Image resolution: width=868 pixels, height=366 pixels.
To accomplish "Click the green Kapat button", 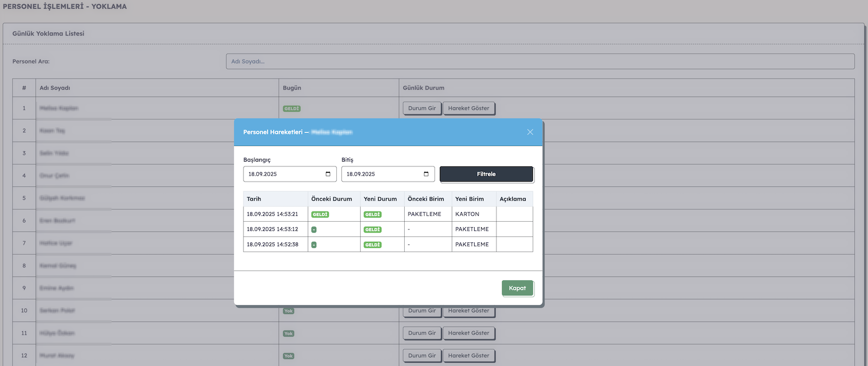I will (x=517, y=288).
